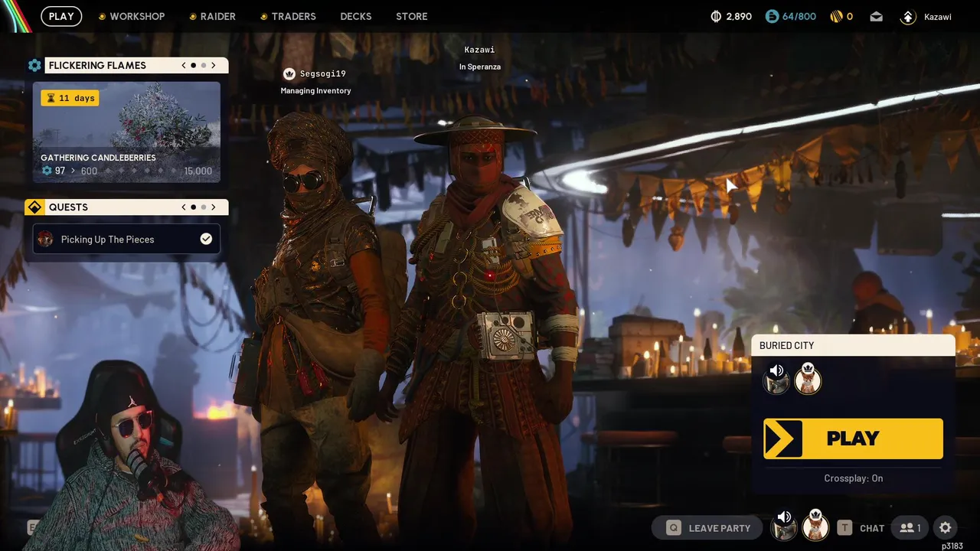
Task: Click crowned leader avatar in Buried City panel
Action: click(808, 379)
